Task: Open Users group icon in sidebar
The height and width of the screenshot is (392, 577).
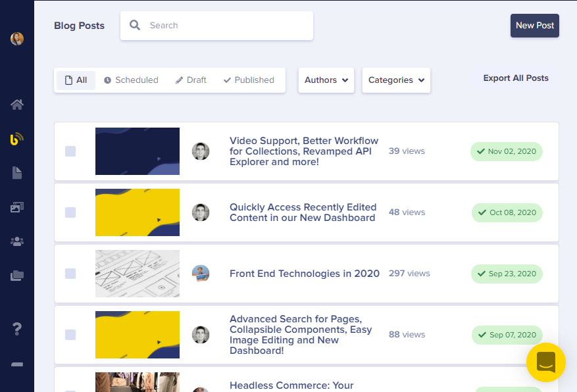Action: click(x=17, y=241)
